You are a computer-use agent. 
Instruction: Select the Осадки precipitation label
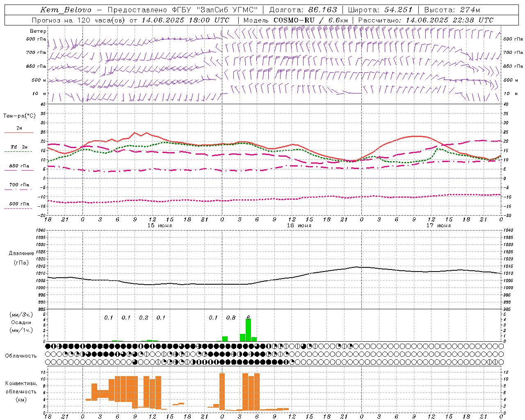[21, 323]
